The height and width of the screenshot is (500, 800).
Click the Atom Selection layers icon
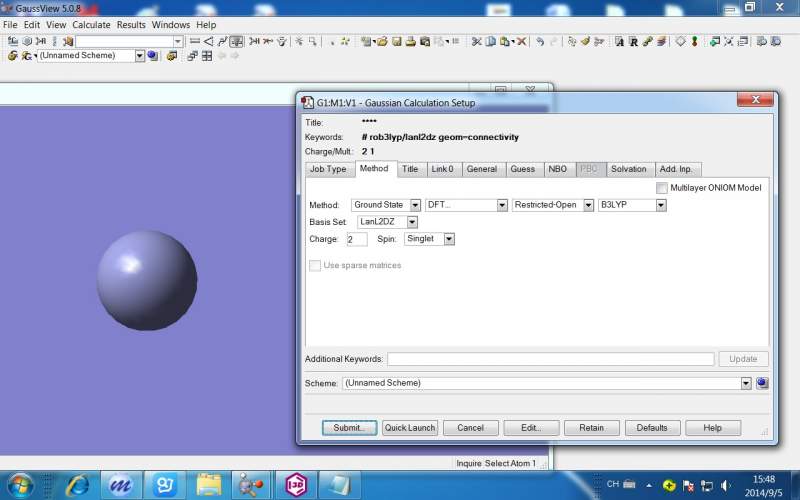click(x=661, y=41)
